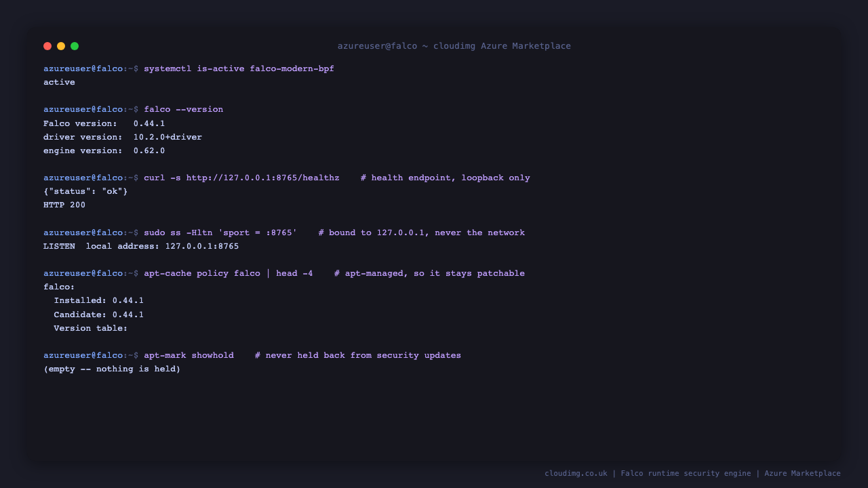Click the yellow minimize window dot

coord(61,46)
